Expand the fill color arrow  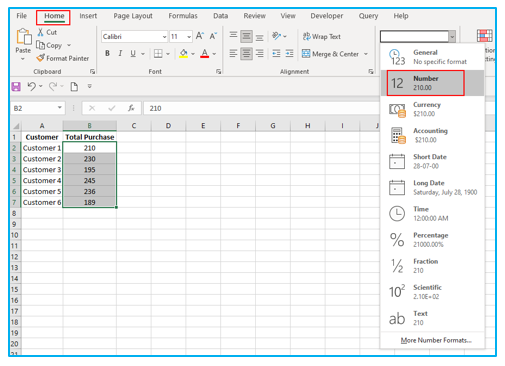[193, 54]
